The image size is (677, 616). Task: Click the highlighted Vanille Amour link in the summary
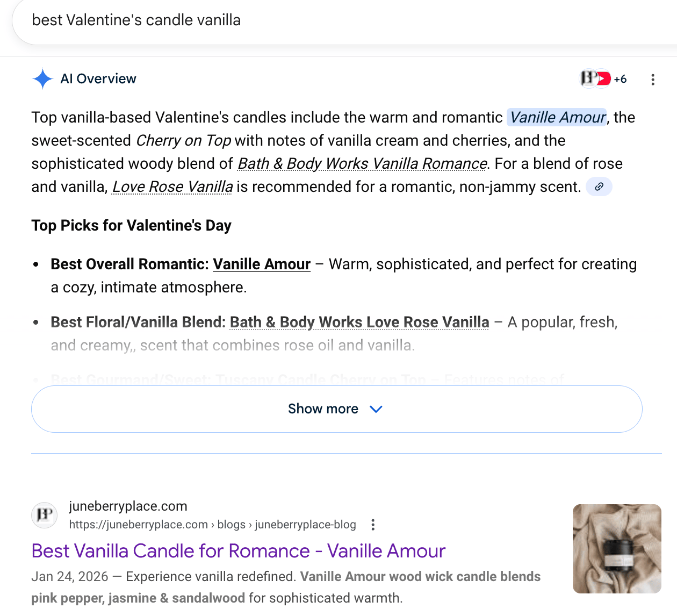click(557, 117)
